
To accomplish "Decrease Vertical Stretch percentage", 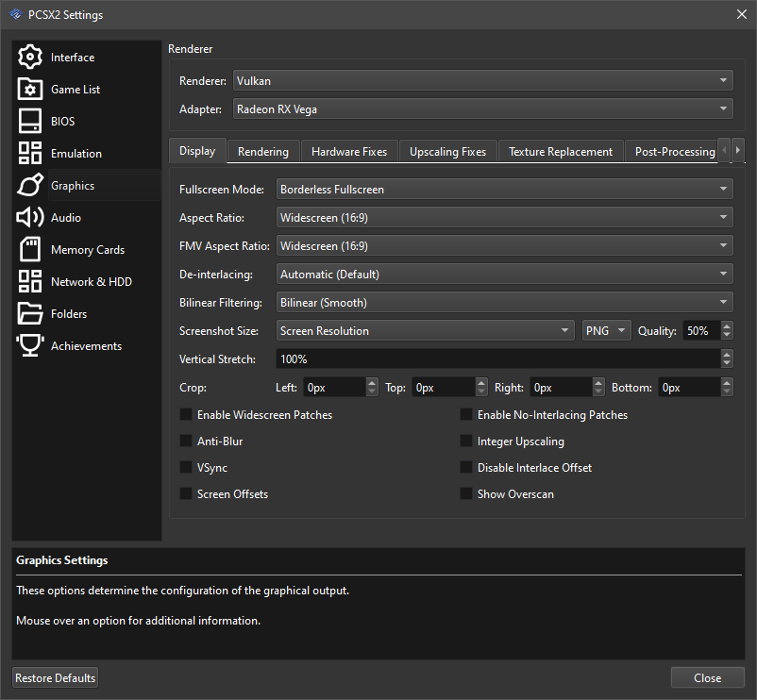I will (x=727, y=363).
